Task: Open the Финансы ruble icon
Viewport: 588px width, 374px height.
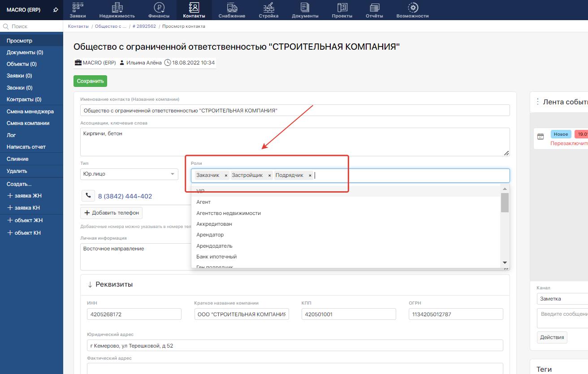Action: point(159,7)
